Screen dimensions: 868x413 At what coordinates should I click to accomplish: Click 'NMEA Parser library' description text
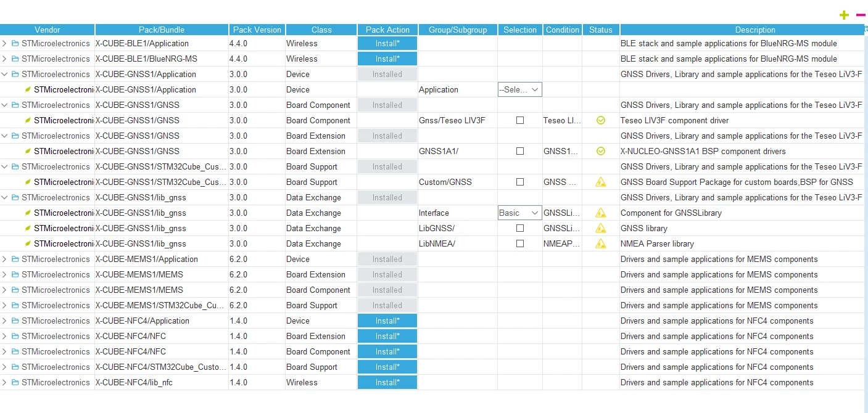[x=657, y=243]
